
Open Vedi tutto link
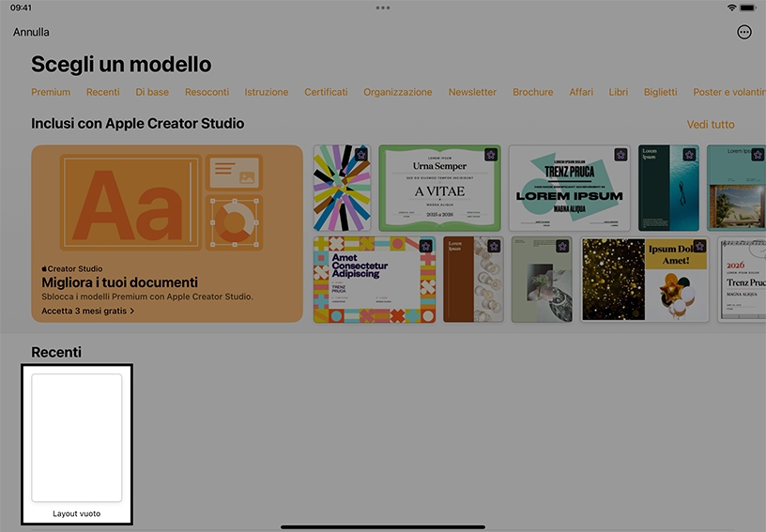pyautogui.click(x=711, y=125)
